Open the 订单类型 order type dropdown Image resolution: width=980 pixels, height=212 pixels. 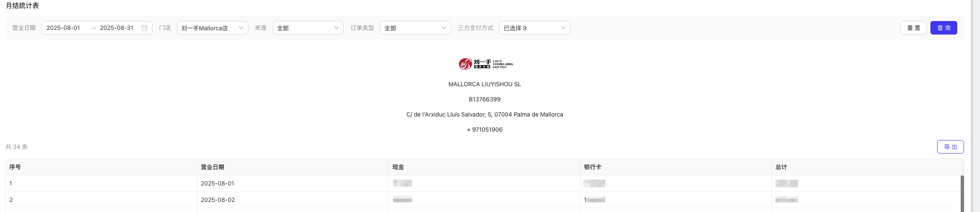click(415, 28)
